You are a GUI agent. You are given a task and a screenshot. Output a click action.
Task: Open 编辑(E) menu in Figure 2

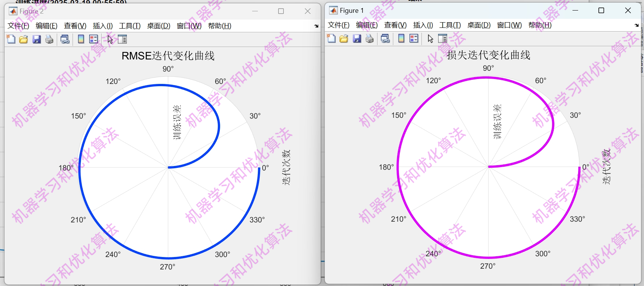[x=47, y=26]
